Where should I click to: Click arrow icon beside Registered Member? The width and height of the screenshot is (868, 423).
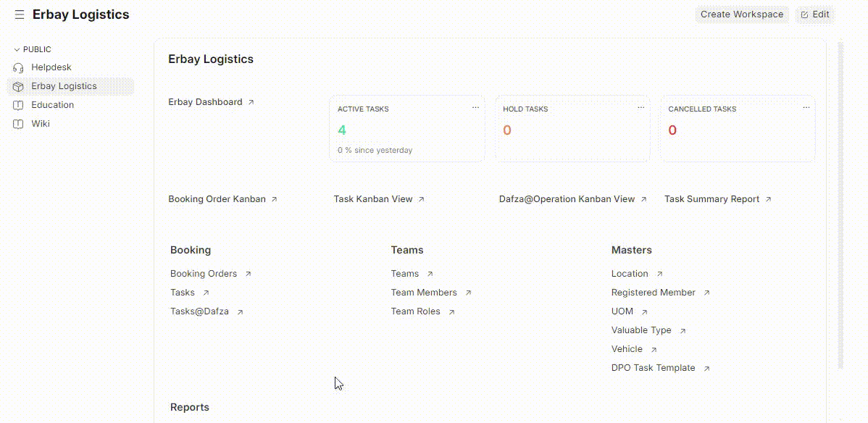706,293
